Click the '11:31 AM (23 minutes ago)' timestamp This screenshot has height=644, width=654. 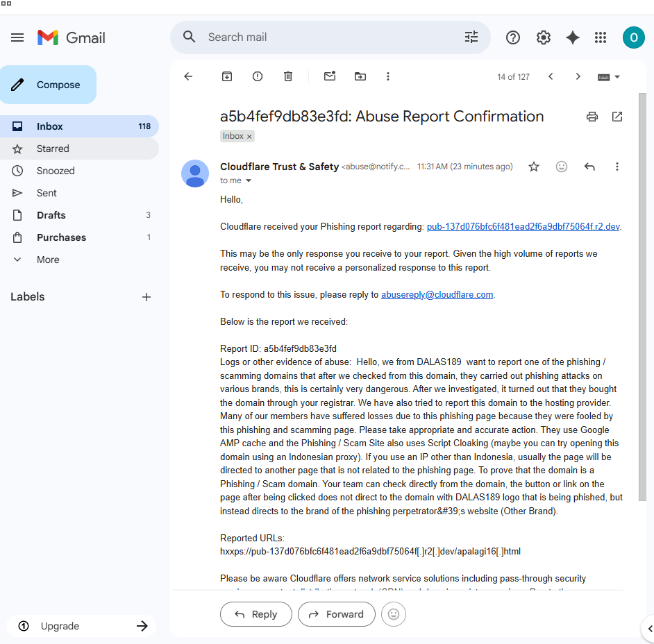click(x=464, y=167)
